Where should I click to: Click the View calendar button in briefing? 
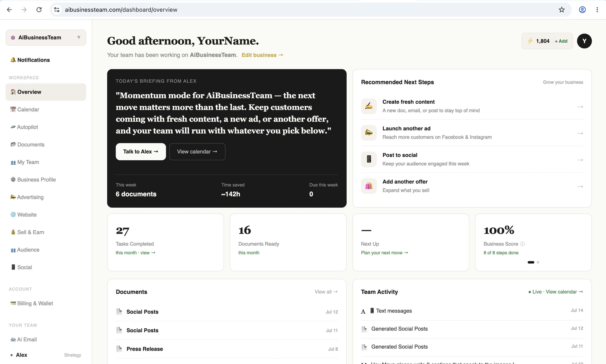click(197, 152)
